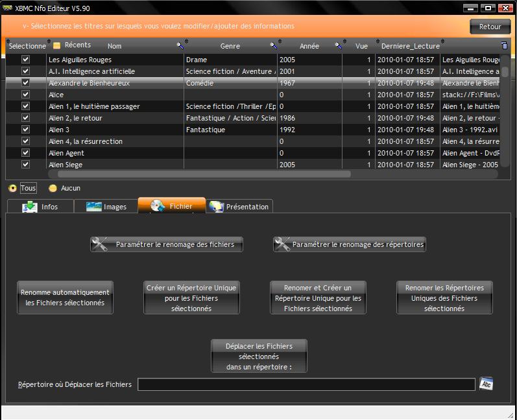Click sort arrows before Derniere_Lecture header
Screen dimensions: 517x420
pyautogui.click(x=378, y=41)
